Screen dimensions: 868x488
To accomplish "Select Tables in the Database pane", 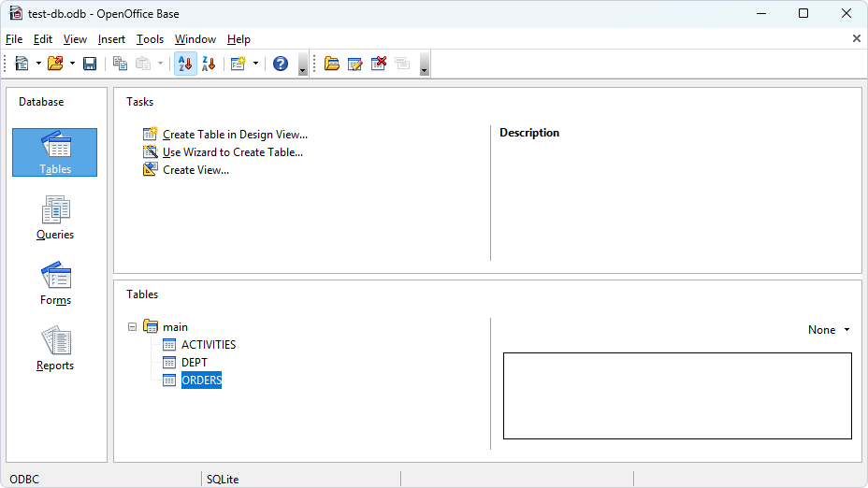I will click(55, 152).
